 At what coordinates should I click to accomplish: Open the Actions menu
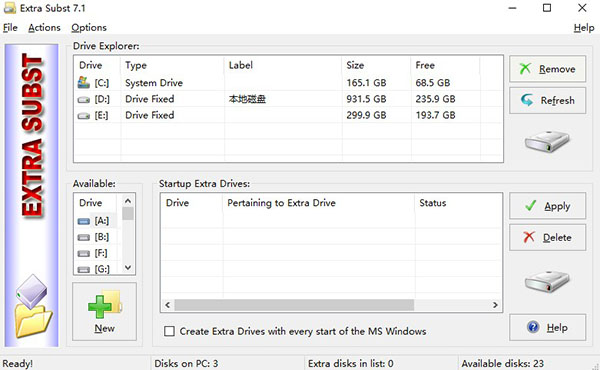(x=44, y=28)
